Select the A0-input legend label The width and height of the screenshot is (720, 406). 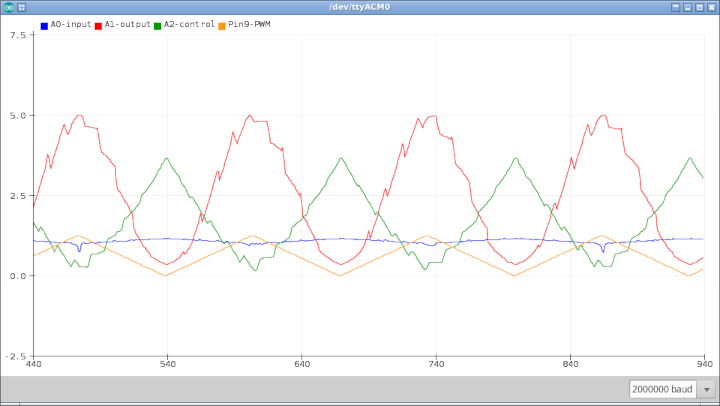tap(70, 25)
